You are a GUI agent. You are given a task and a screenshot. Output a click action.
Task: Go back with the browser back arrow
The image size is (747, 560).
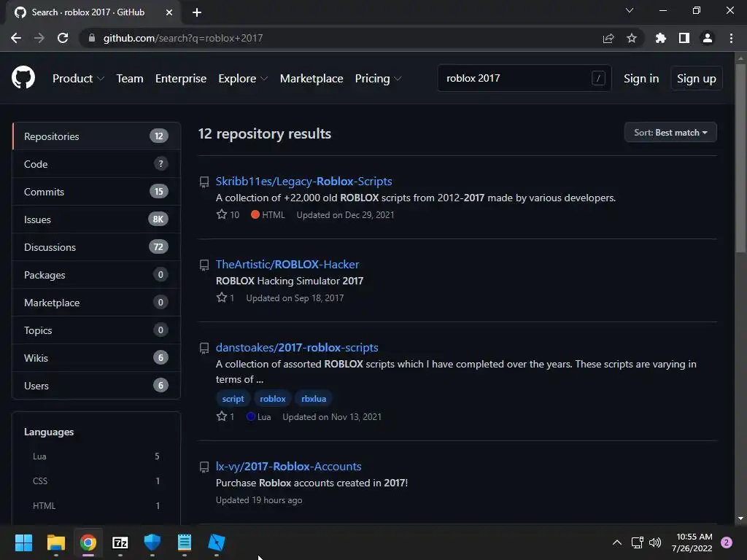(16, 38)
